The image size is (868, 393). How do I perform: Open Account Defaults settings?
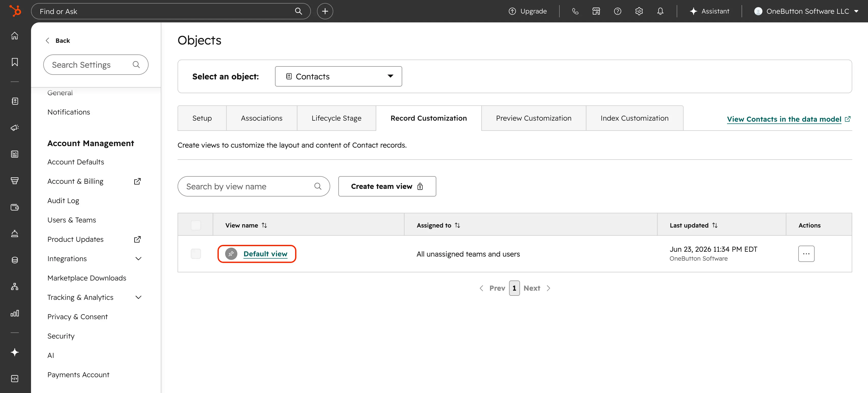(76, 162)
